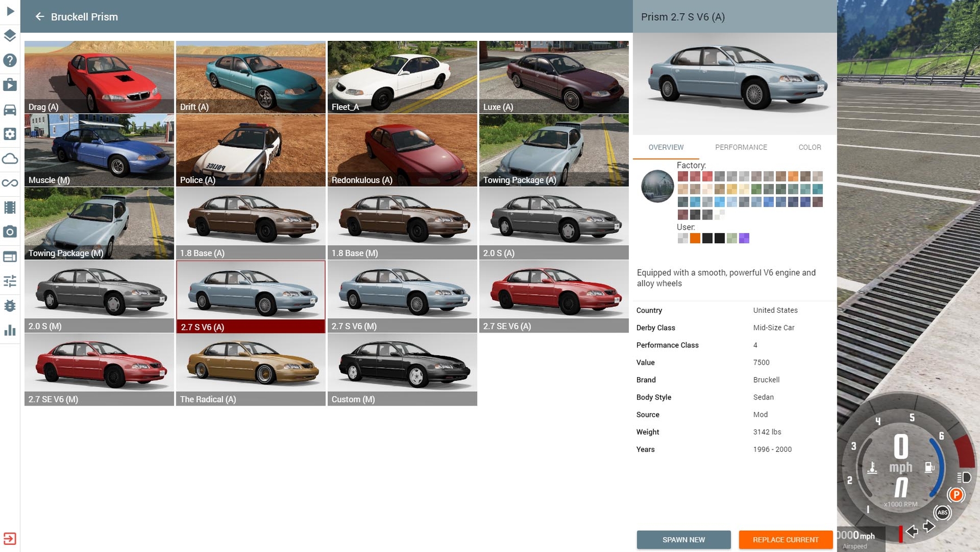This screenshot has width=980, height=552.
Task: Open the sliders options icon in sidebar
Action: point(10,281)
